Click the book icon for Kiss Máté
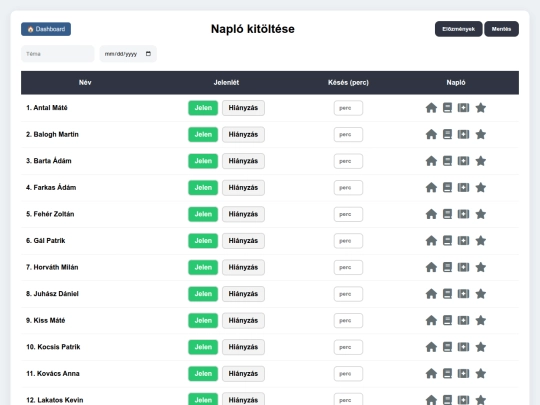Image resolution: width=540 pixels, height=405 pixels. pyautogui.click(x=447, y=320)
